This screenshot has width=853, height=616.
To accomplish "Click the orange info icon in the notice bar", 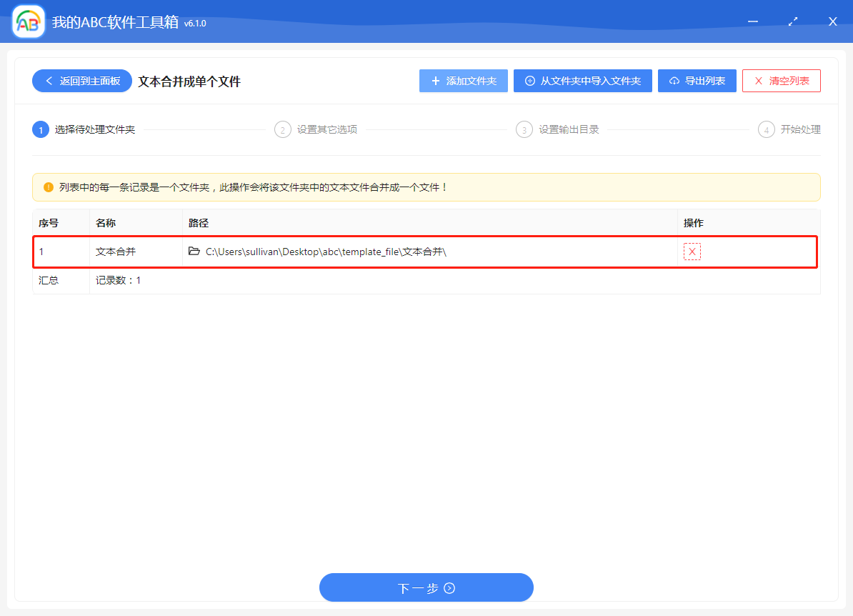I will pos(49,187).
